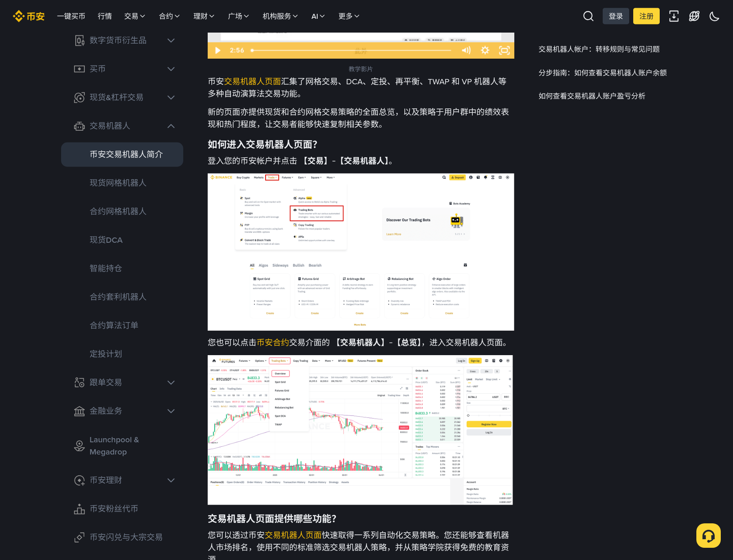Click the 注册 button
The height and width of the screenshot is (560, 733).
[646, 16]
